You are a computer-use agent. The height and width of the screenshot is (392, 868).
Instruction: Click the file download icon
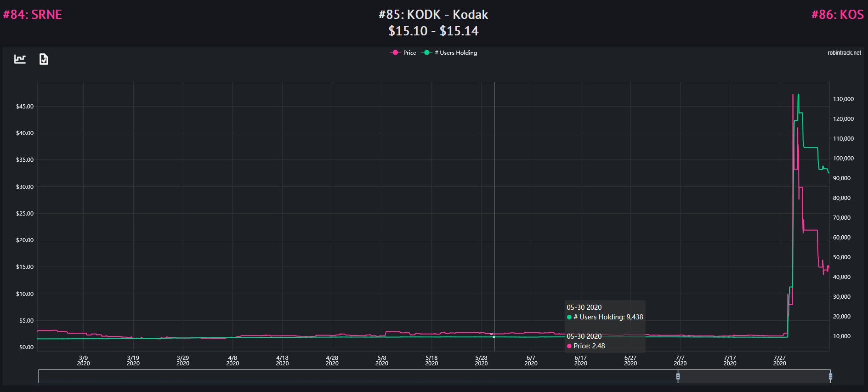pyautogui.click(x=44, y=59)
